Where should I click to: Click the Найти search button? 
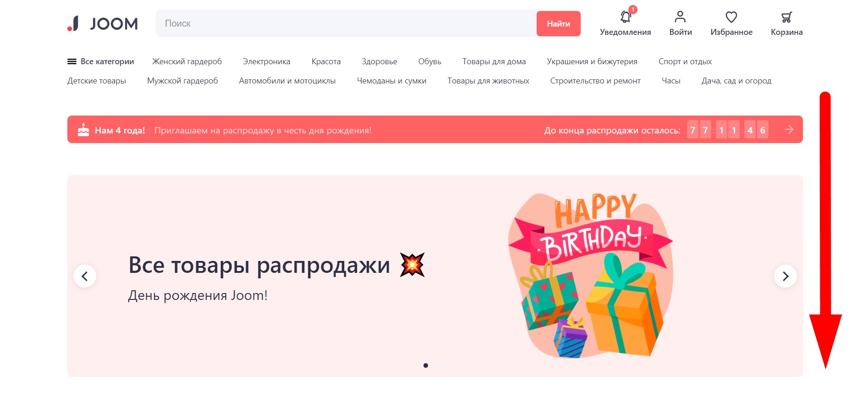coord(558,23)
